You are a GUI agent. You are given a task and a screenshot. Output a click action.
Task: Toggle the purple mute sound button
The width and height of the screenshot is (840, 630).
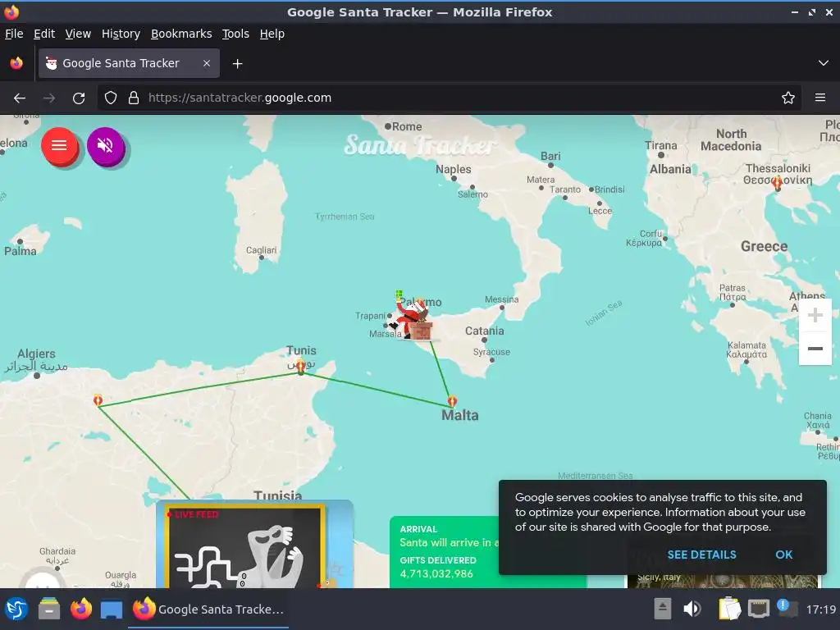click(106, 146)
